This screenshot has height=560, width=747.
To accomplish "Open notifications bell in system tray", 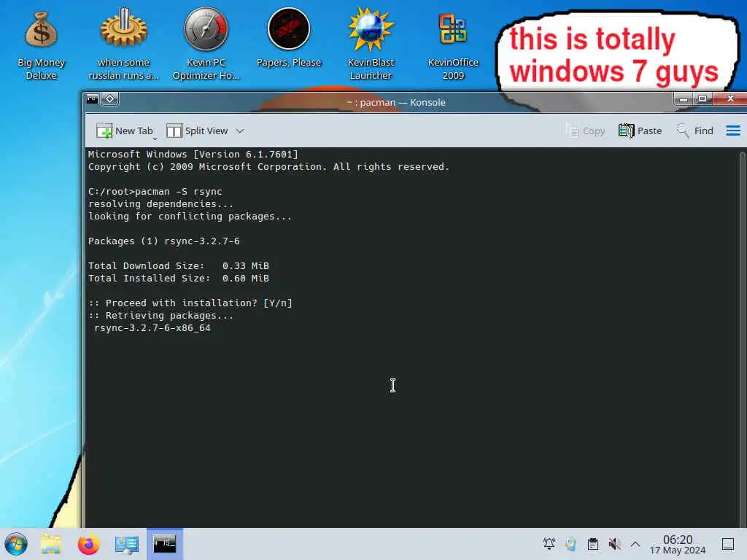I will (549, 543).
